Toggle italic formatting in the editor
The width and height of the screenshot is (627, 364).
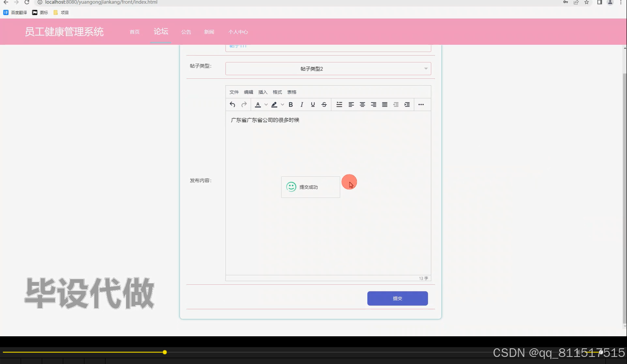click(302, 104)
